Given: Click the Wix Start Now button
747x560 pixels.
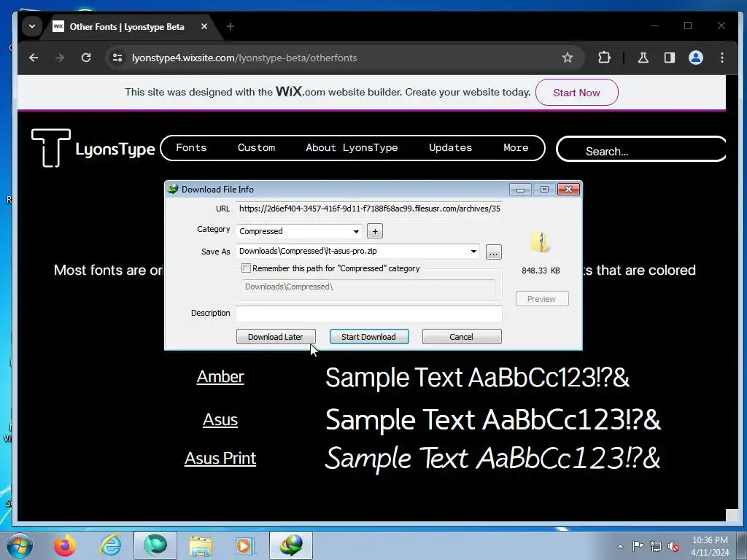Looking at the screenshot, I should click(x=576, y=93).
